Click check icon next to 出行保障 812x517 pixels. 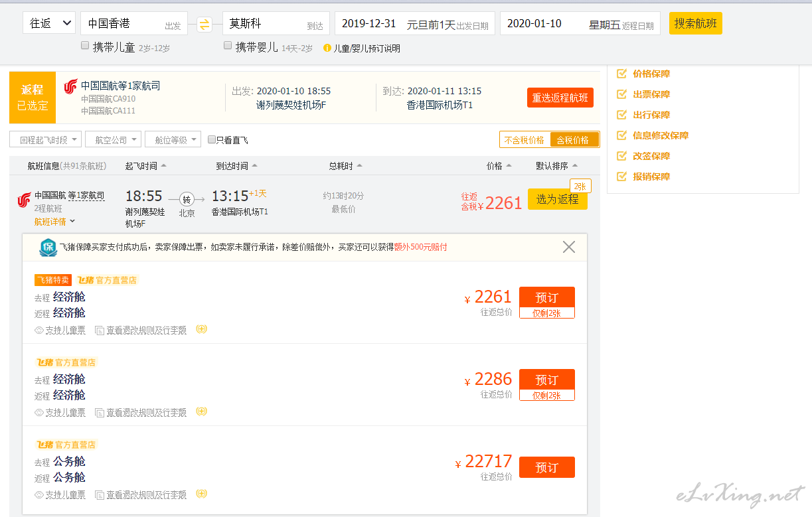tap(621, 115)
